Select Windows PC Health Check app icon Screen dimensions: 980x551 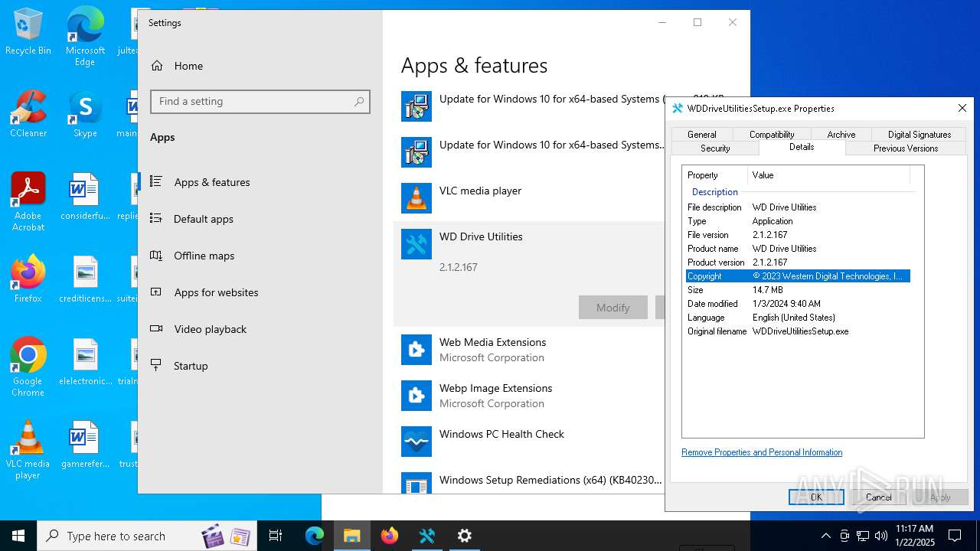pos(416,441)
